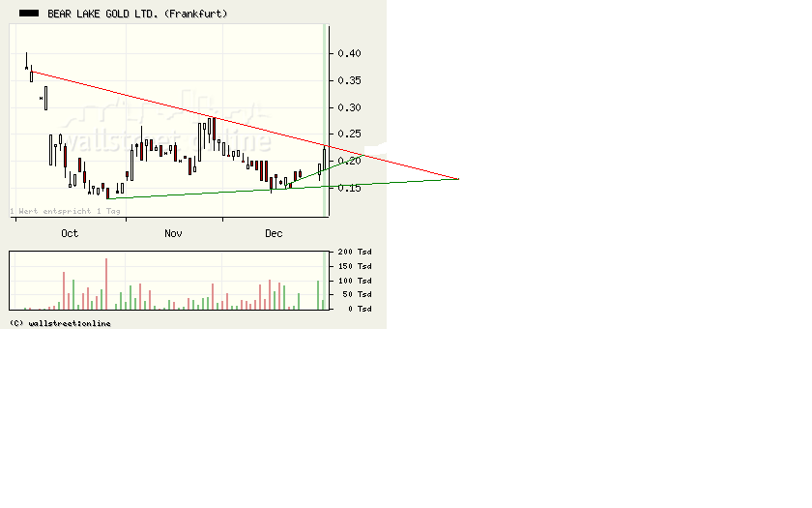Viewport: 812px width, 508px height.
Task: Click the 150 Tsd volume axis label
Action: pyautogui.click(x=355, y=266)
